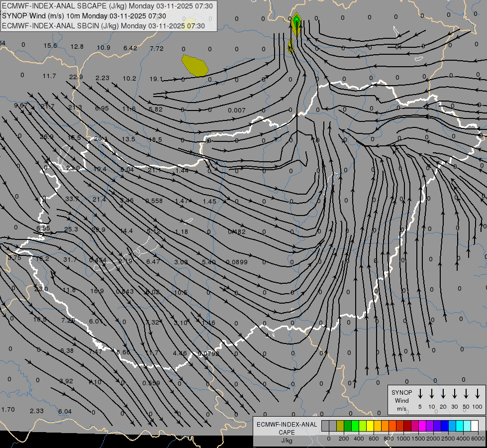Click the map value 1.70
The image size is (487, 448).
8,410
